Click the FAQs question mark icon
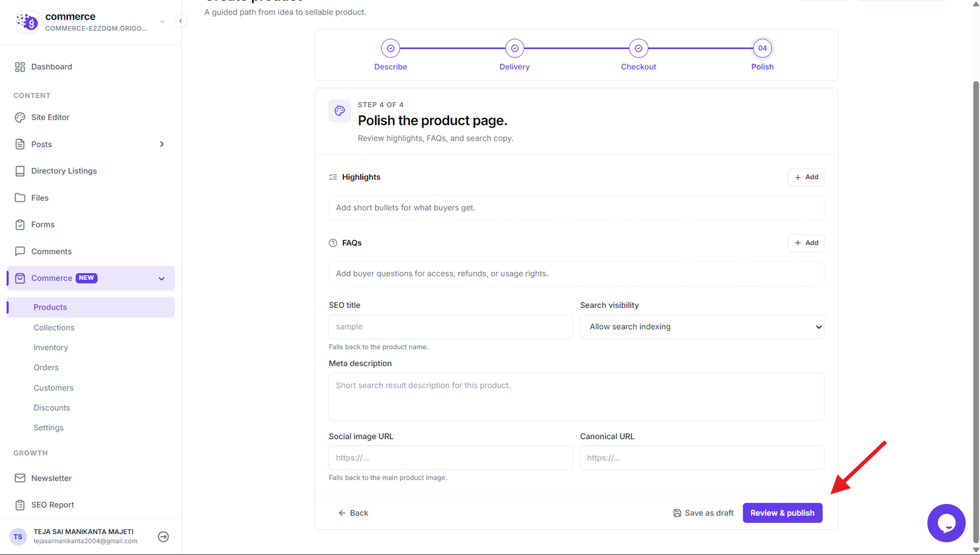The height and width of the screenshot is (555, 980). pyautogui.click(x=333, y=243)
